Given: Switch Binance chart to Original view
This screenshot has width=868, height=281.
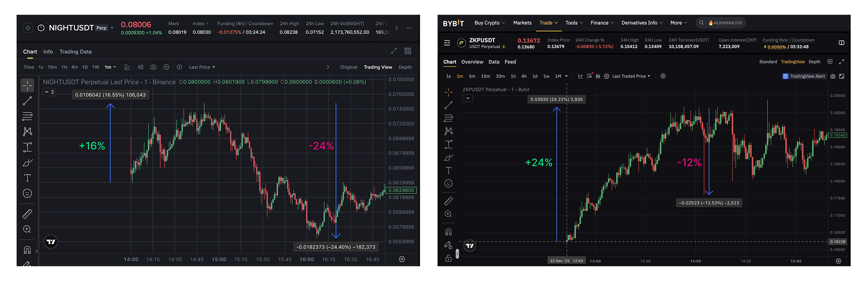Looking at the screenshot, I should click(349, 67).
